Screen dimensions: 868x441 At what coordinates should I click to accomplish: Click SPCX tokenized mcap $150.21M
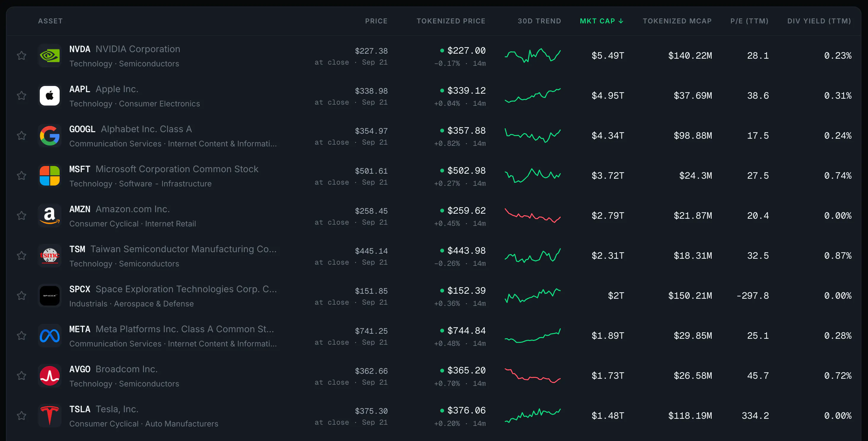point(690,296)
